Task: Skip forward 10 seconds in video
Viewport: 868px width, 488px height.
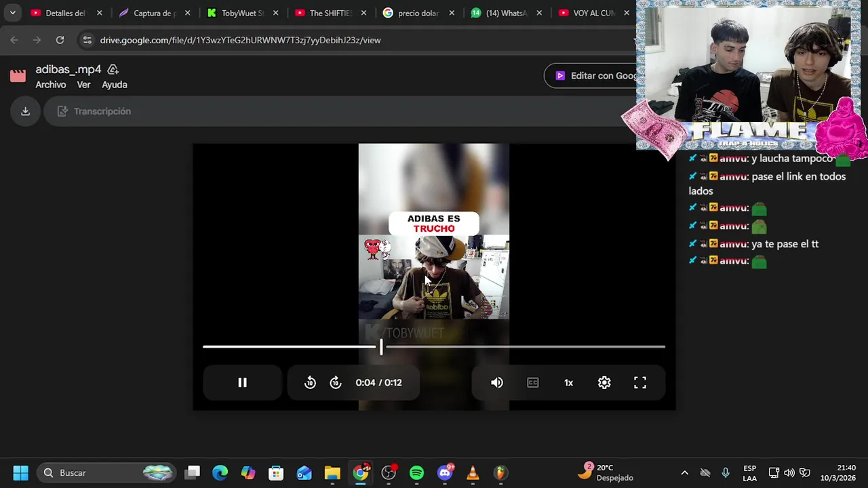Action: (x=336, y=382)
